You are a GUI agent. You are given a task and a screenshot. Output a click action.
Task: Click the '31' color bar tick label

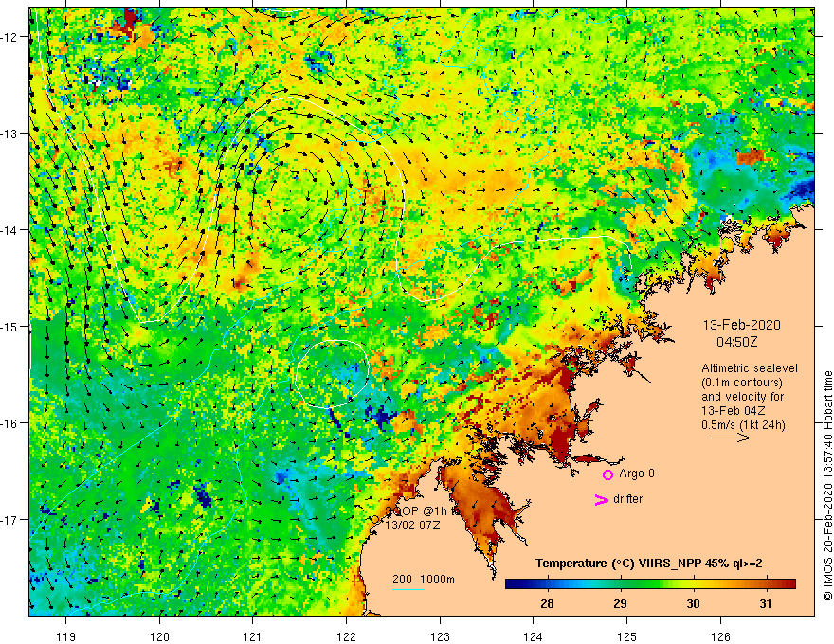(x=766, y=603)
